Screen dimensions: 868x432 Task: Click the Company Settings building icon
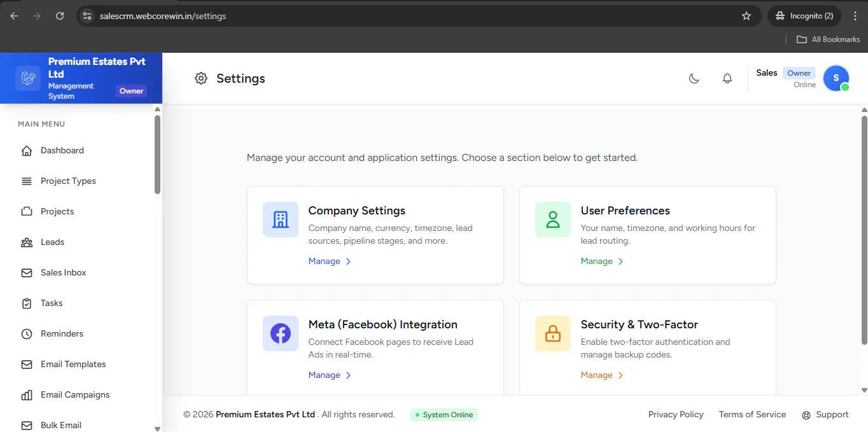[x=281, y=219]
